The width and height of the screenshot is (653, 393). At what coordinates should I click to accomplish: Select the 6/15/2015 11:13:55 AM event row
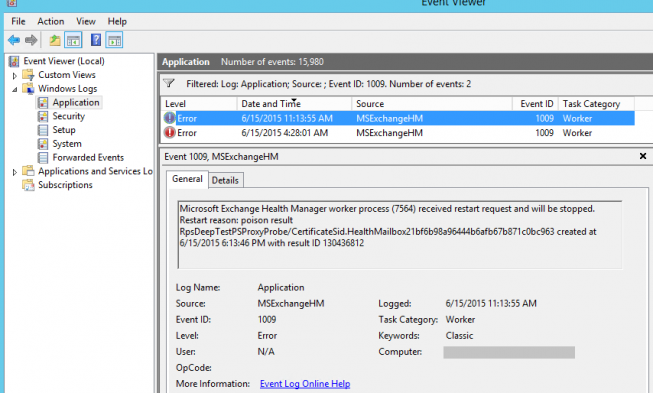pyautogui.click(x=398, y=118)
